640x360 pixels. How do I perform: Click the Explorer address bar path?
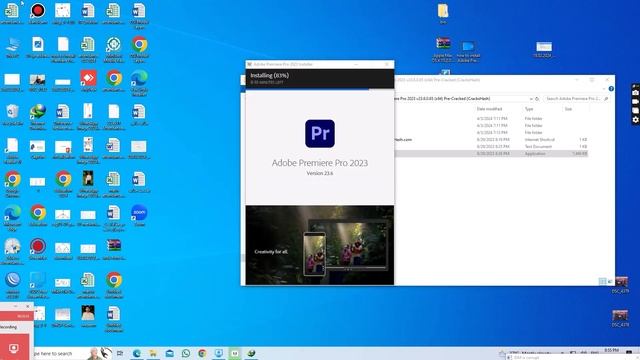461,99
